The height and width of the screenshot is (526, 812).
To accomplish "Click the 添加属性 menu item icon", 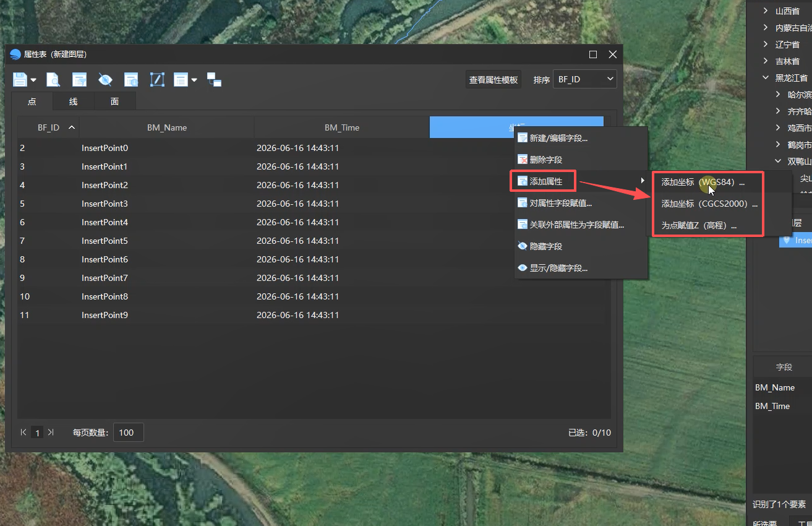I will coord(523,181).
